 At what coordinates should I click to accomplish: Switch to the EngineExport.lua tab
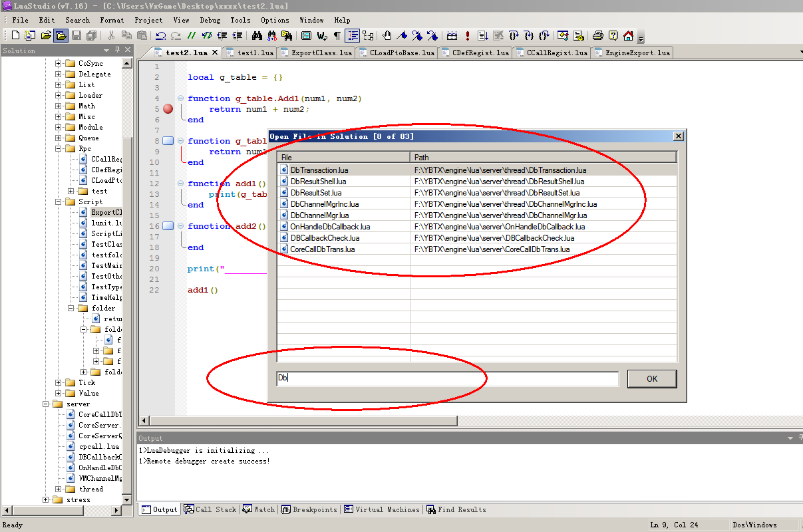633,53
